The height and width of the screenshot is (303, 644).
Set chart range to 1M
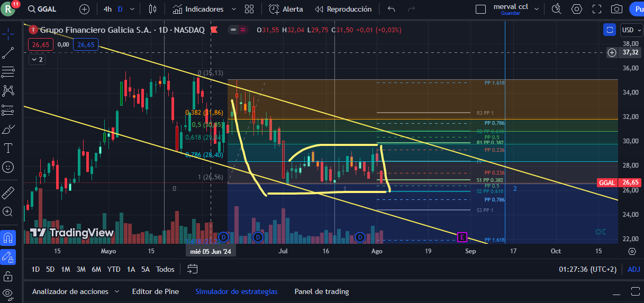(66, 269)
